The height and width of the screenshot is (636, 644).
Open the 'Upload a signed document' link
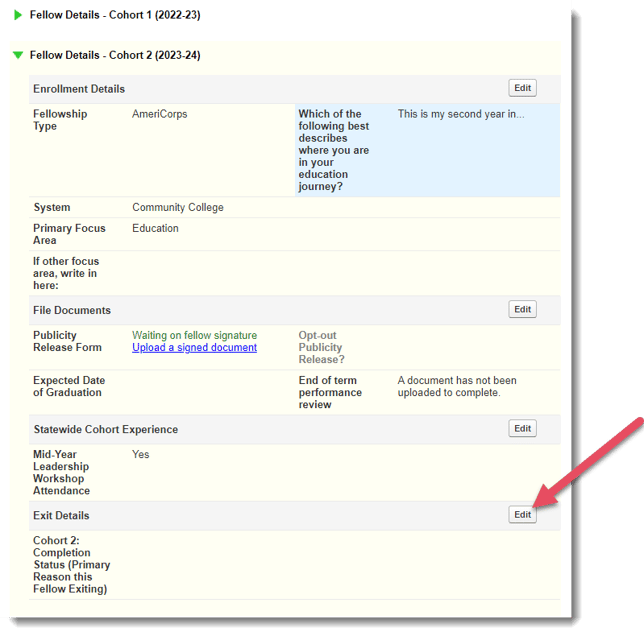[194, 348]
